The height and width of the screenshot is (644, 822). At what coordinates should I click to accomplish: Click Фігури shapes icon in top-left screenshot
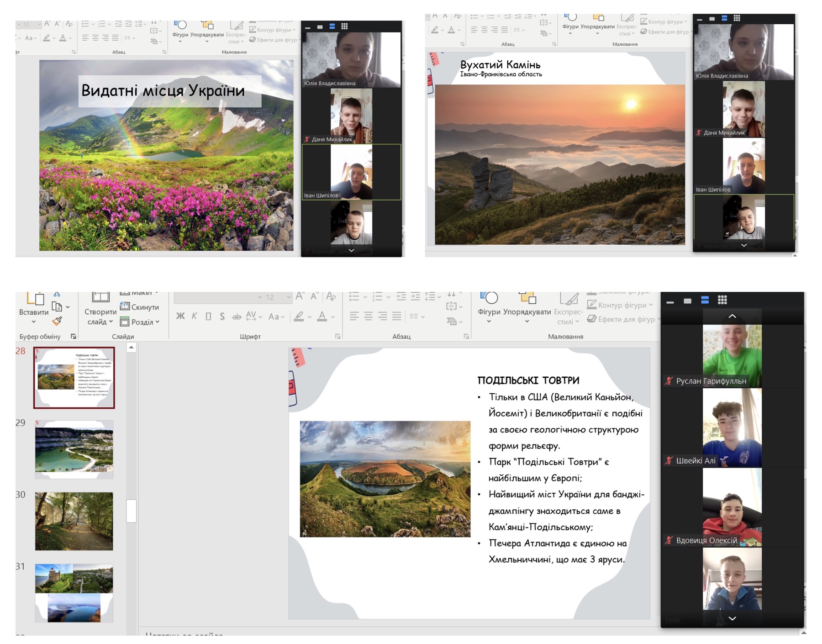180,25
